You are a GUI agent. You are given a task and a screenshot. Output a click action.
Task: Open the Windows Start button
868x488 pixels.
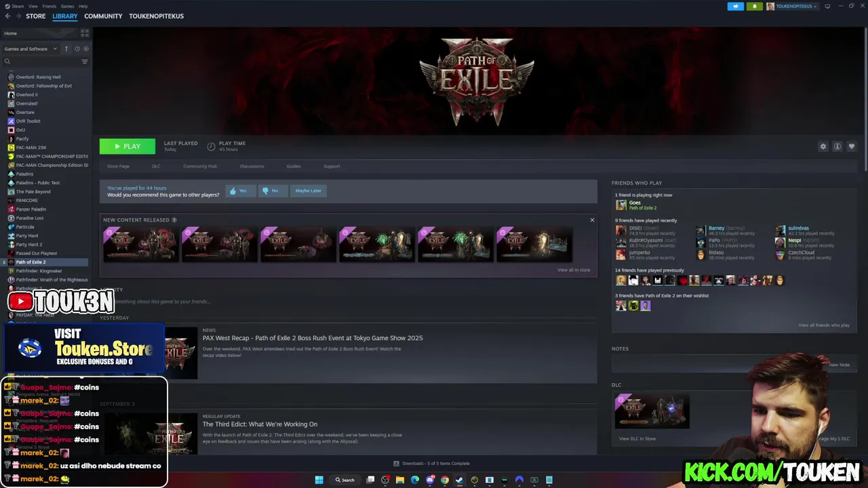[x=319, y=480]
